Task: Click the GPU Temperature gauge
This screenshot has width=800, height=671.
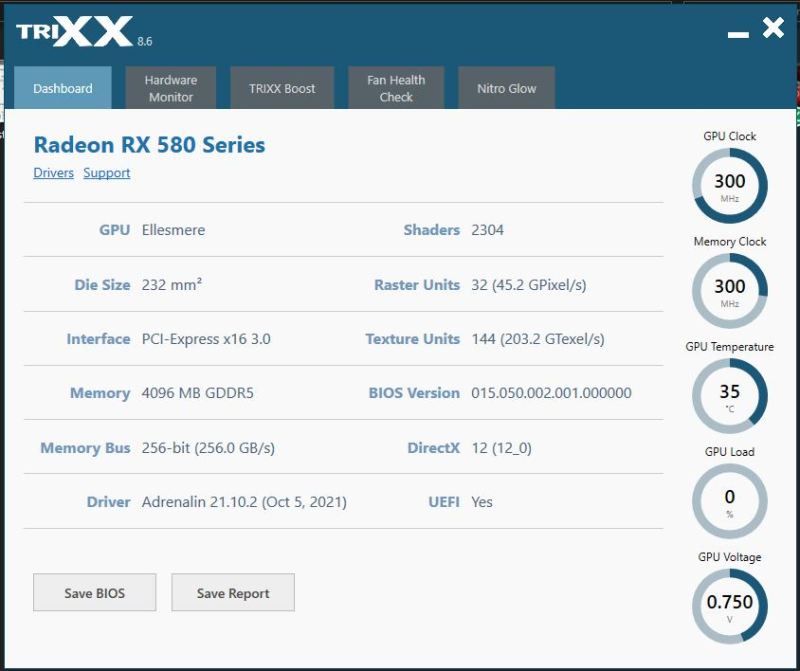Action: tap(730, 396)
